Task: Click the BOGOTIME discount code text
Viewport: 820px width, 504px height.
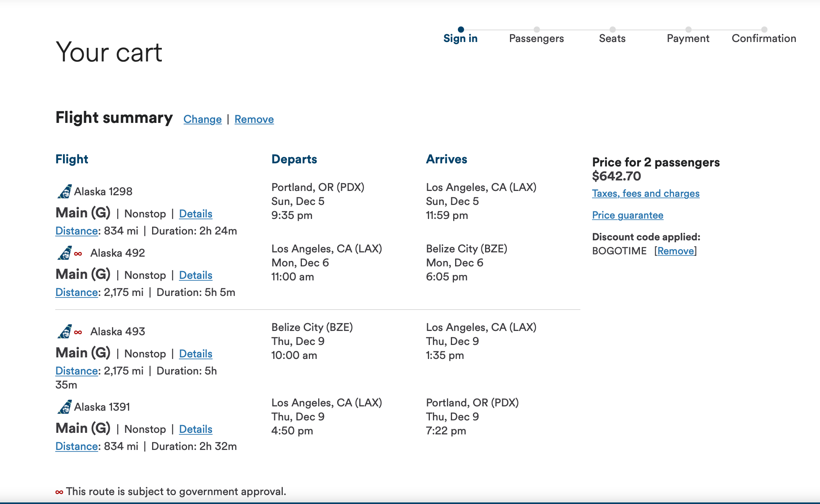Action: point(619,251)
